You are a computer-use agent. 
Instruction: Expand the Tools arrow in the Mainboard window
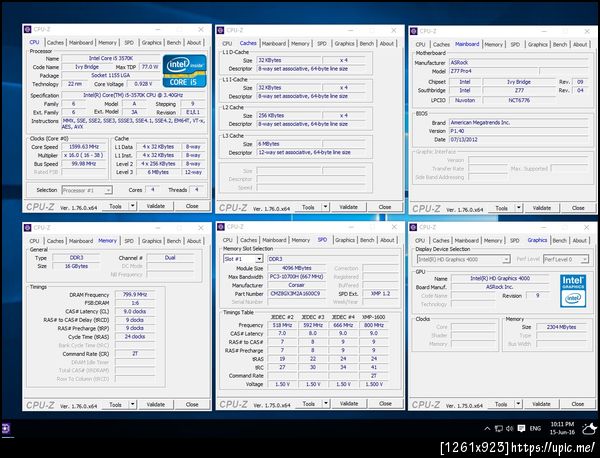[518, 208]
